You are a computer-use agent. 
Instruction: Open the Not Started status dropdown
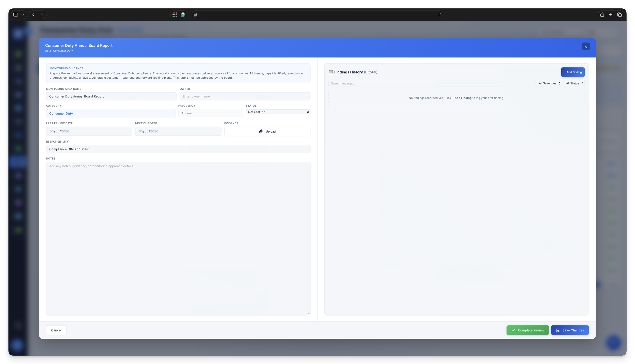[x=278, y=112]
